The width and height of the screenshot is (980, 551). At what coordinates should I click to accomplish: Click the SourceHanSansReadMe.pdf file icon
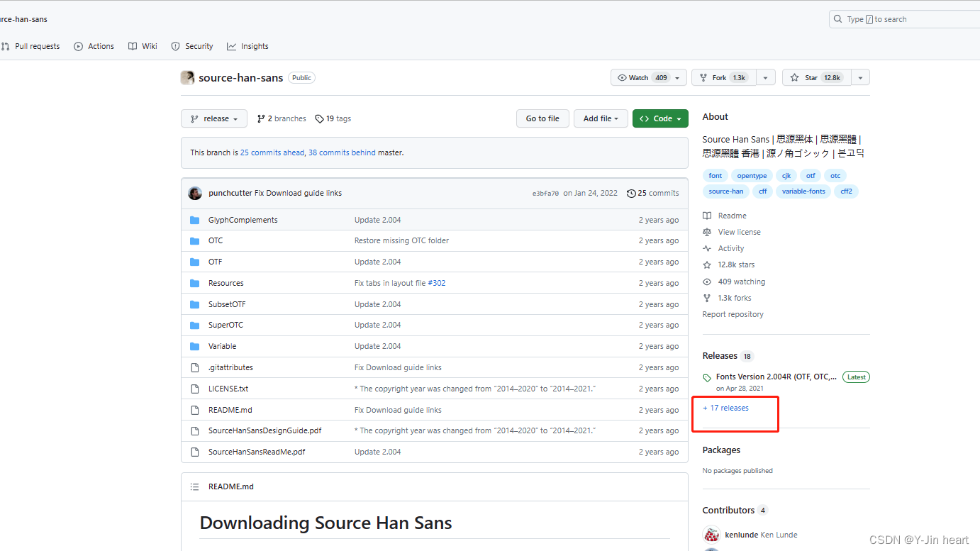[x=195, y=452]
